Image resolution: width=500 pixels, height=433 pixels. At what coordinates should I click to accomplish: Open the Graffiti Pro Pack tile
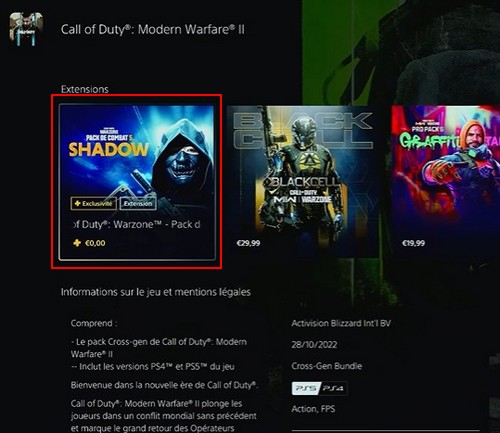pyautogui.click(x=446, y=182)
